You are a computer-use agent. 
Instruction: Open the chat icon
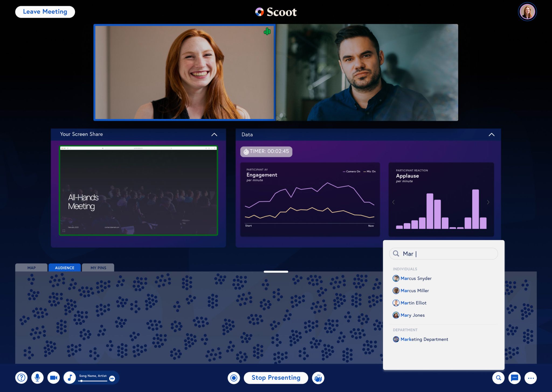(x=515, y=378)
